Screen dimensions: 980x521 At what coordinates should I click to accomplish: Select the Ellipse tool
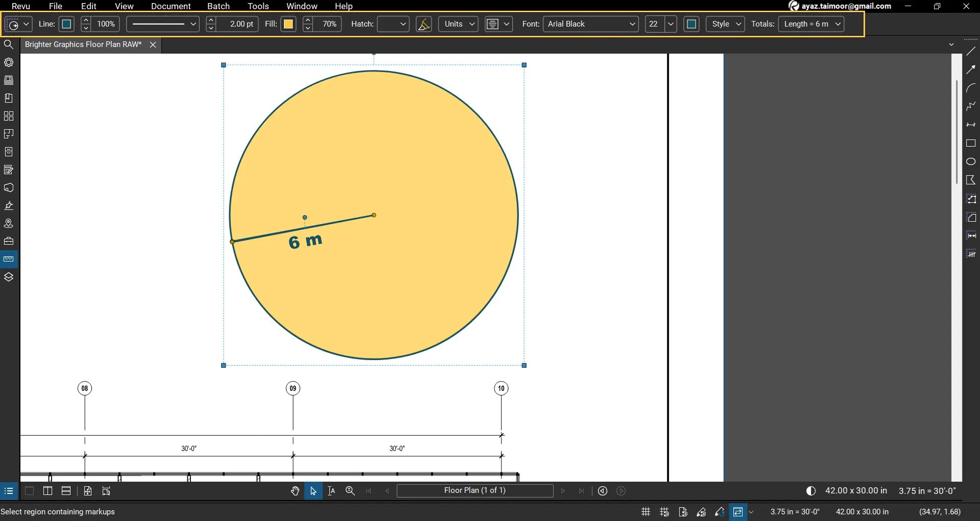coord(971,161)
